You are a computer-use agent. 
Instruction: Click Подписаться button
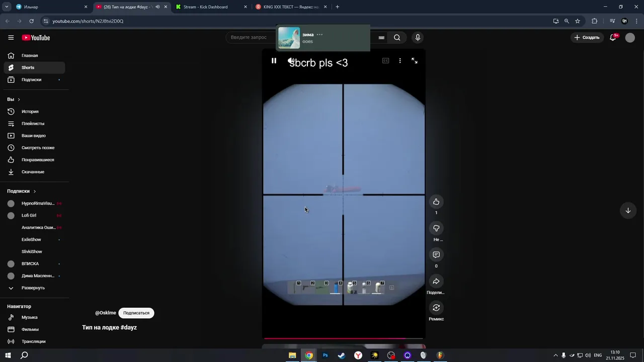[136, 313]
